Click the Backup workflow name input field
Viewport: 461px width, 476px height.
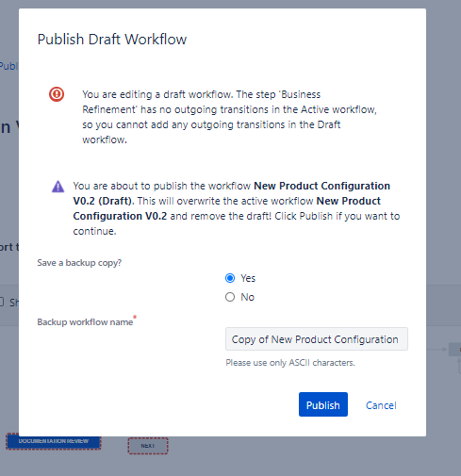(x=317, y=339)
